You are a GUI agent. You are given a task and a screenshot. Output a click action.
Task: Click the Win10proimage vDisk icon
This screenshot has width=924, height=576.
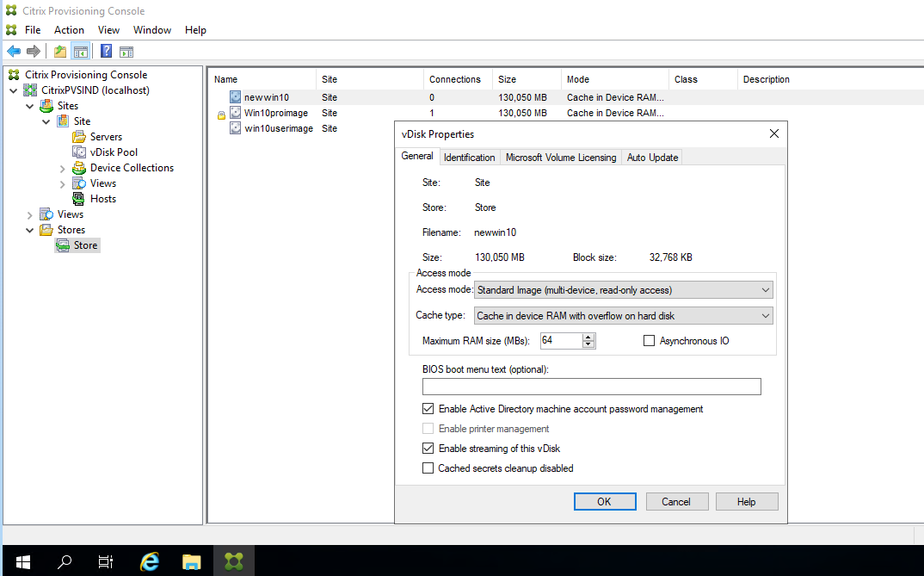(235, 113)
